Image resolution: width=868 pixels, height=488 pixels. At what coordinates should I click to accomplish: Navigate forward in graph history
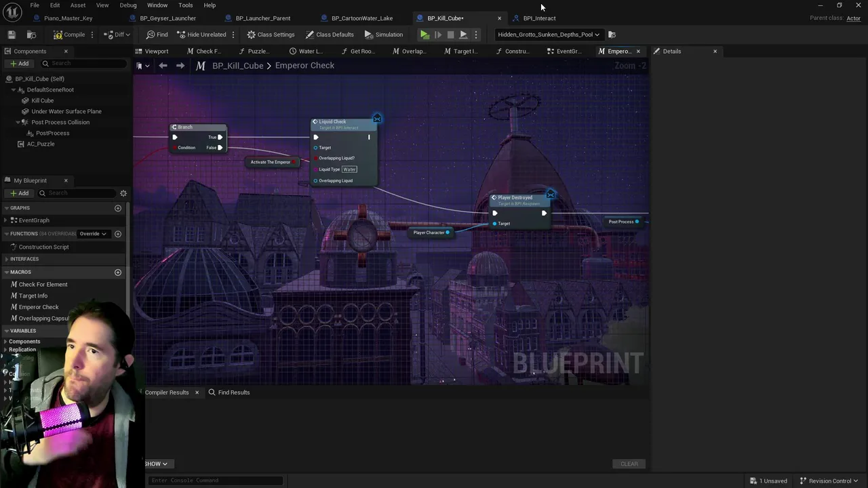click(x=180, y=66)
